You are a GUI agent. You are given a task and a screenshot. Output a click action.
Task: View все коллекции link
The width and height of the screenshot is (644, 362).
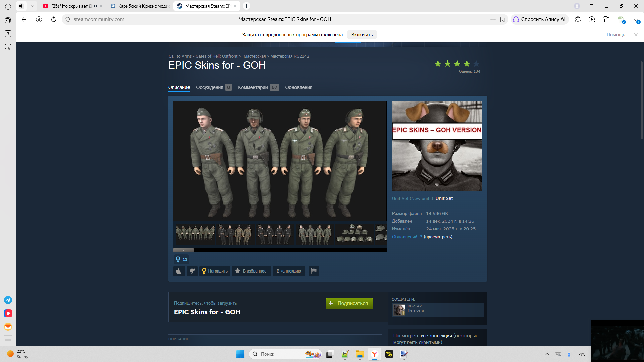tap(436, 336)
